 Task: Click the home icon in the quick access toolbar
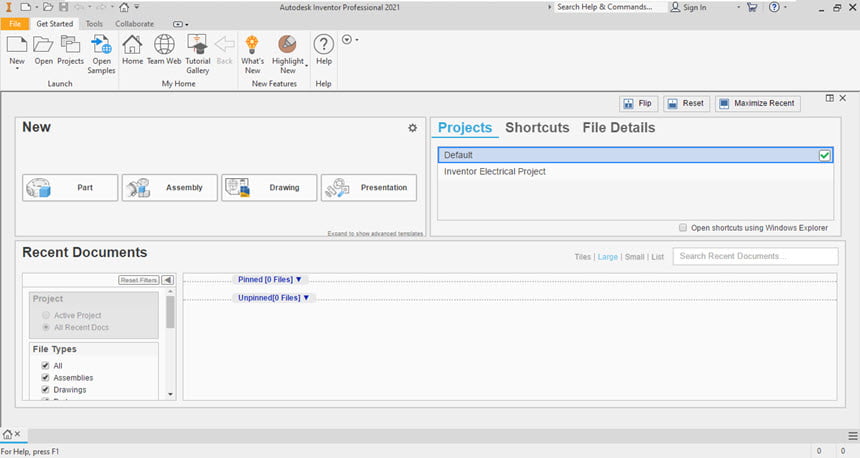click(124, 7)
